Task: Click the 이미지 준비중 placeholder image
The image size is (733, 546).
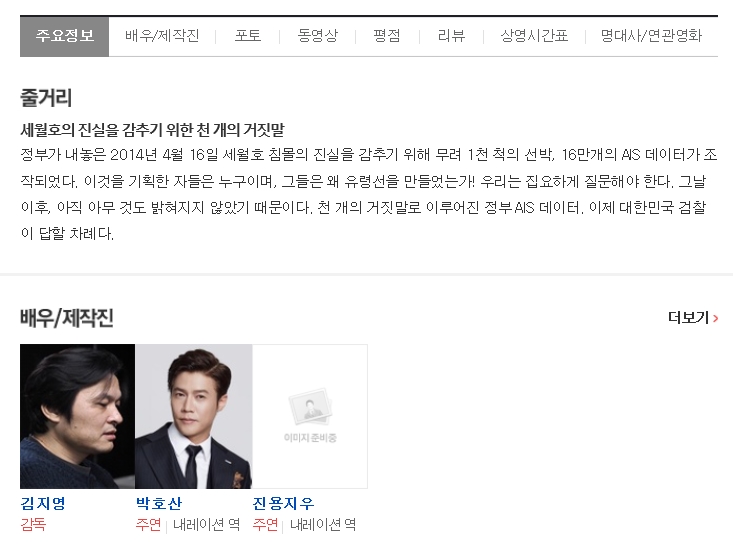Action: tap(310, 417)
